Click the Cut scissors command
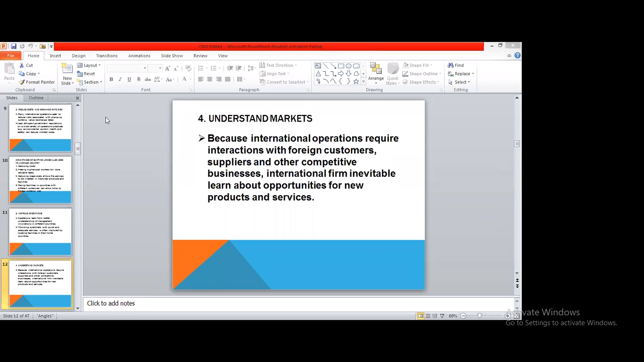This screenshot has width=644, height=362. [x=26, y=65]
